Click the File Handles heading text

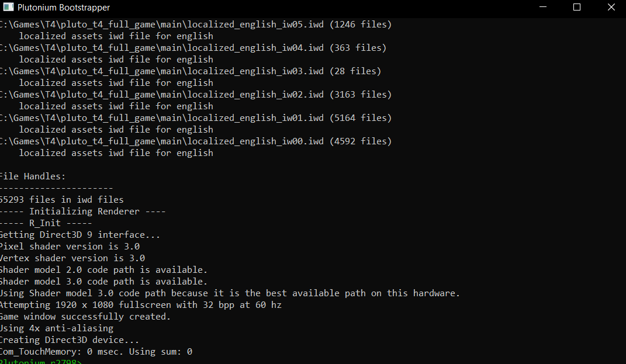(x=33, y=176)
